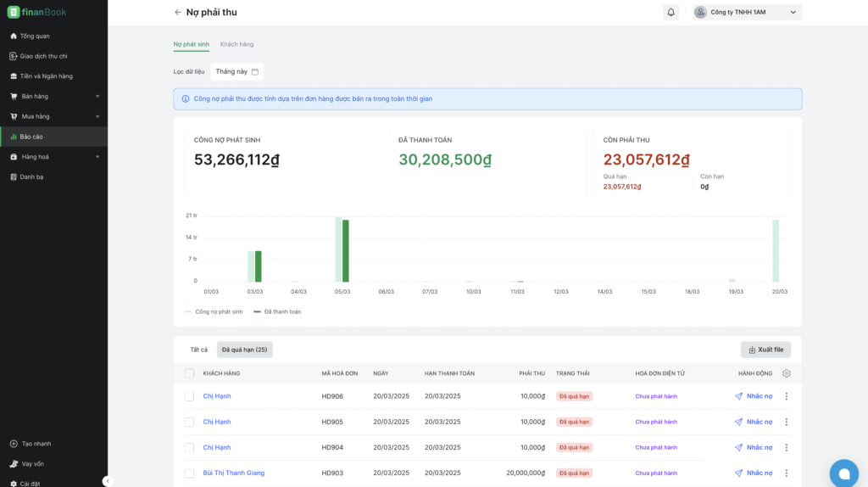Check the box for invoice HD905
The image size is (868, 487).
point(189,423)
